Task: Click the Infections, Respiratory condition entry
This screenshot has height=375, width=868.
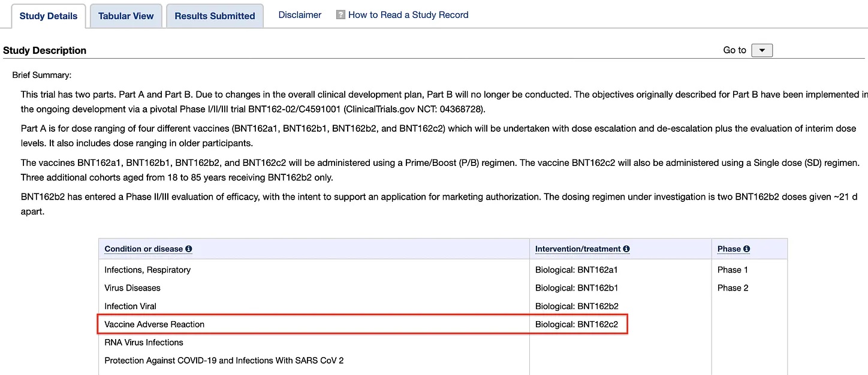Action: [147, 270]
